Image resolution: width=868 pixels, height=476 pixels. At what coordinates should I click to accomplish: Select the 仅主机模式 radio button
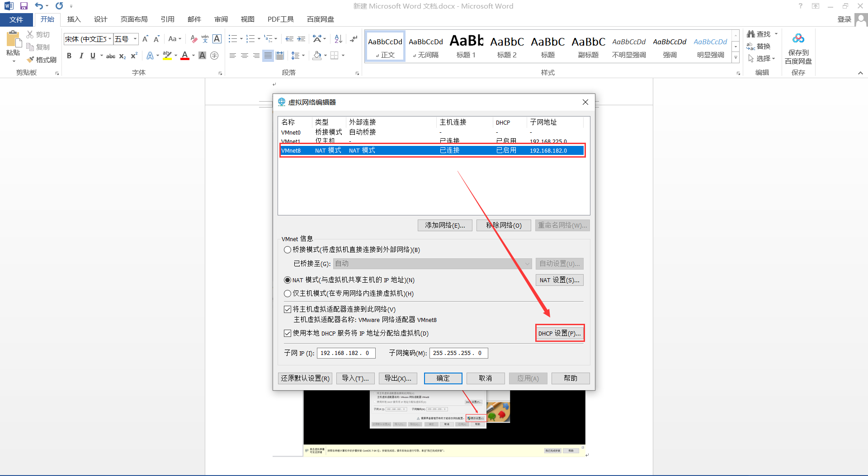(x=288, y=294)
